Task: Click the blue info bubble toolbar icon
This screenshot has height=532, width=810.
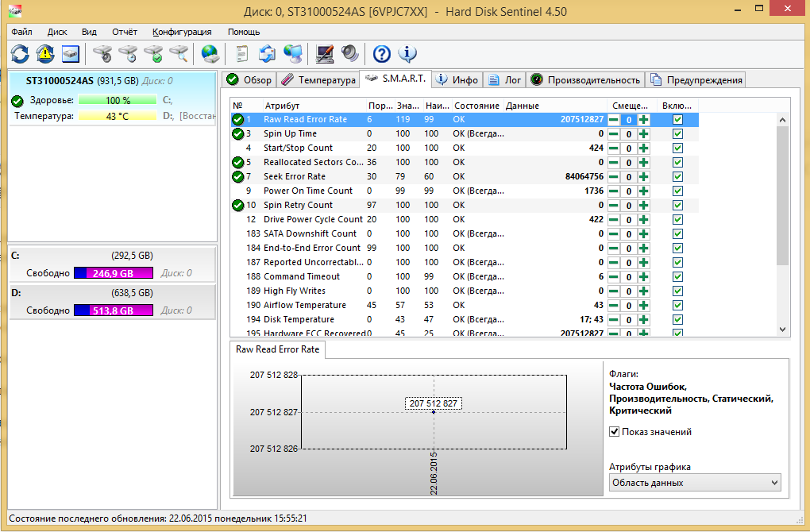Action: 407,54
